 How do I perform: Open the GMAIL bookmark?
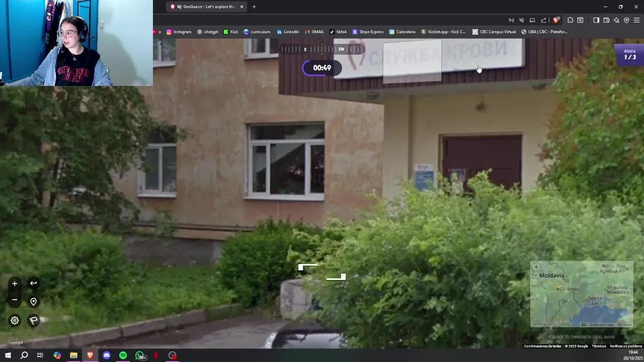314,32
